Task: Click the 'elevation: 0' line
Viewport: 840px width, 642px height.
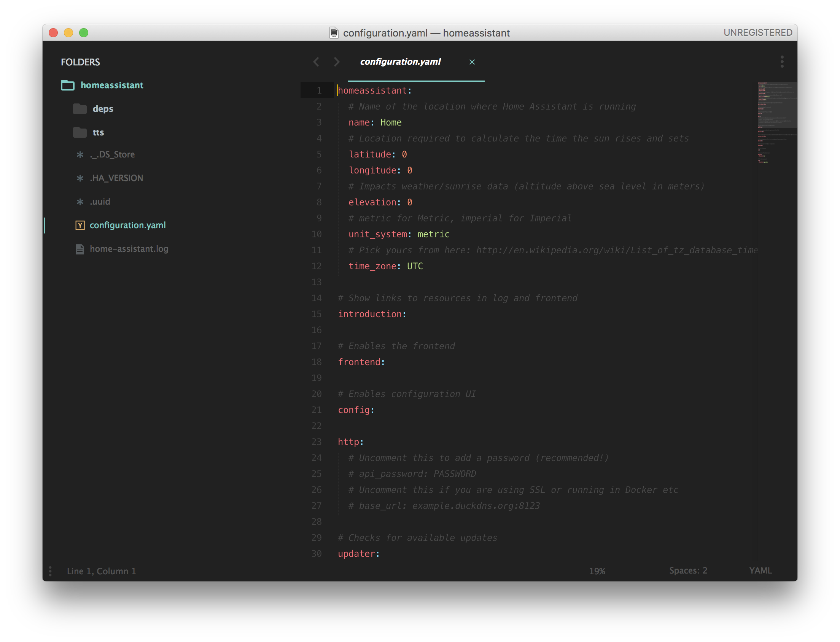Action: point(380,203)
